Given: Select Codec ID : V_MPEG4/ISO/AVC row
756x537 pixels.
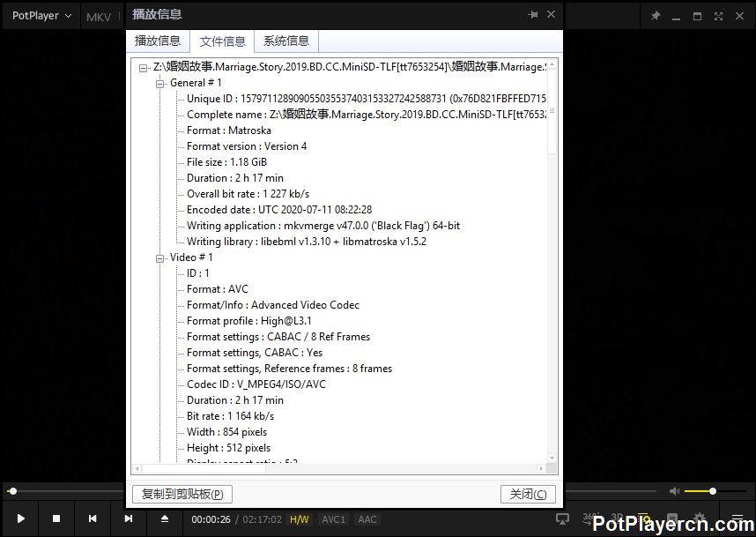Looking at the screenshot, I should [x=256, y=384].
